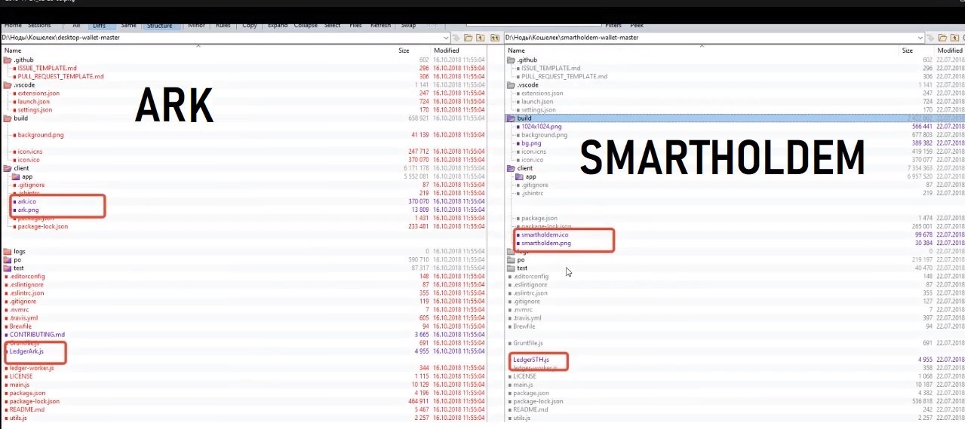
Task: Open the right pane browse-for-folder icon
Action: point(943,37)
